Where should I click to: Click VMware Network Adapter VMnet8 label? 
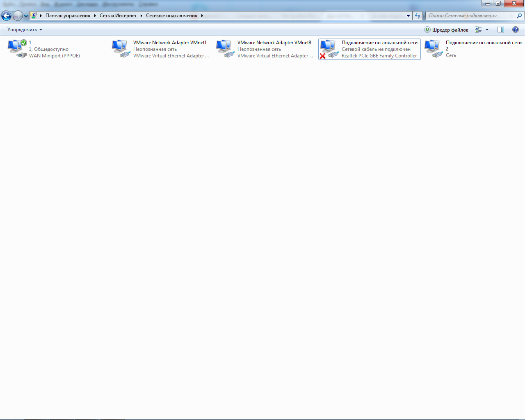coord(274,43)
